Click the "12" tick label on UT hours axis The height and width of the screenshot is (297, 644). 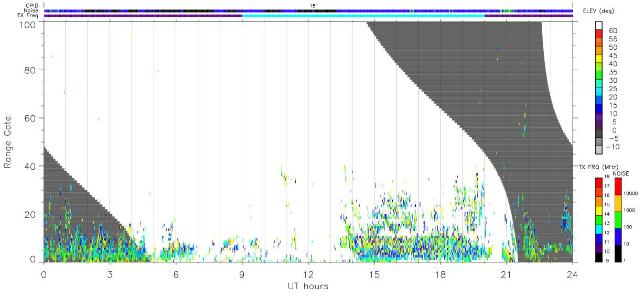[308, 274]
